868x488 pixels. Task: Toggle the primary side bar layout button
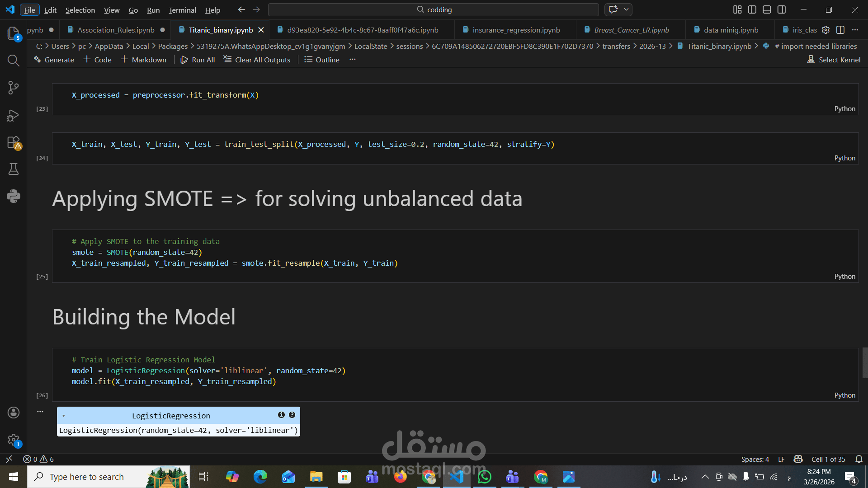(x=752, y=9)
